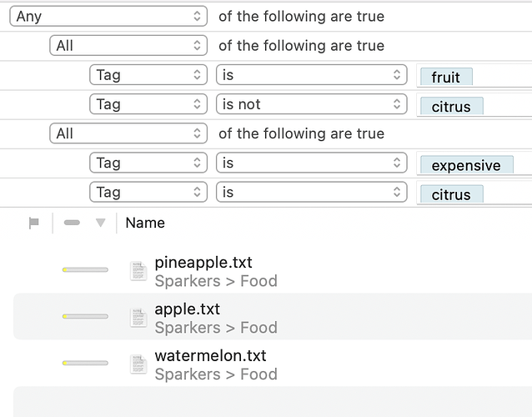
Task: Click the relevance bar next to watermelon.txt
Action: [85, 363]
